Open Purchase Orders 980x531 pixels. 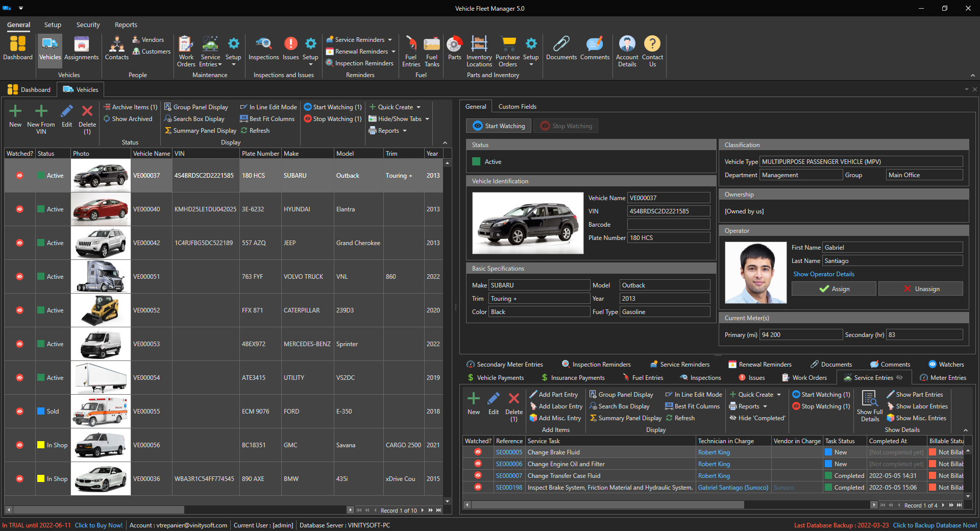click(507, 50)
